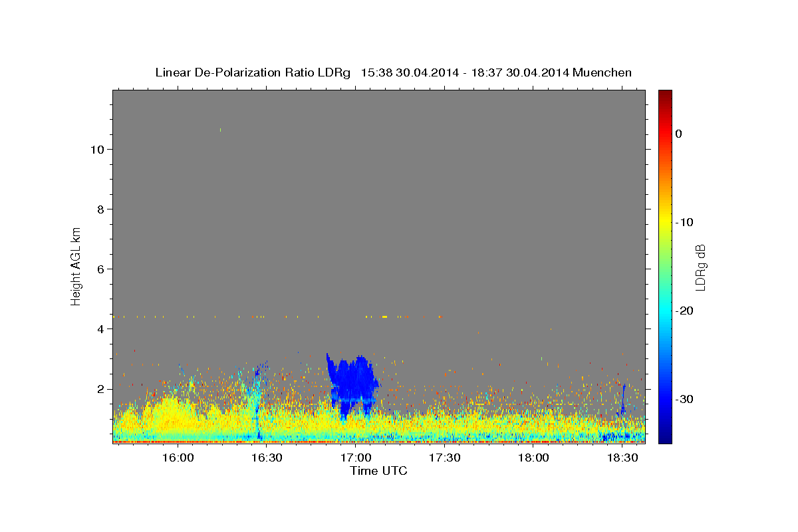Click the dark blue bottom of colorbar
This screenshot has height=532, width=798.
(665, 436)
